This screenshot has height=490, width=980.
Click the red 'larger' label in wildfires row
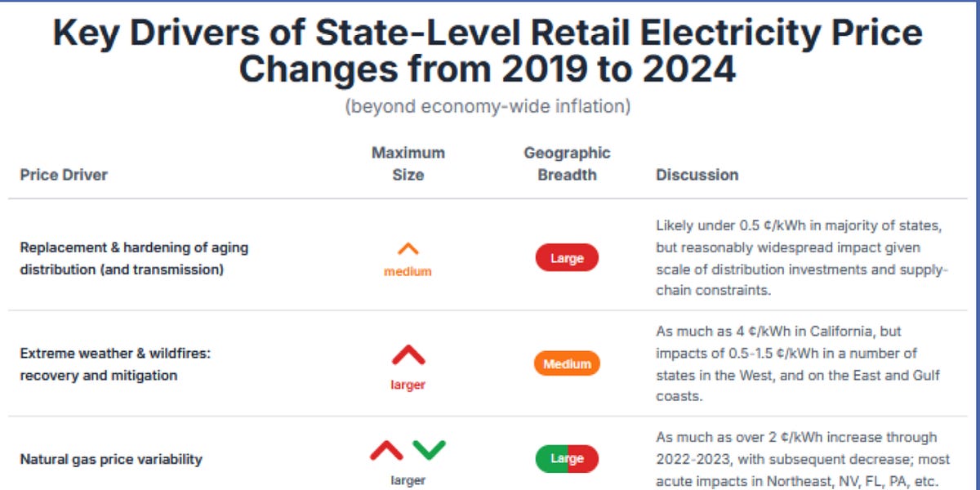click(x=408, y=385)
